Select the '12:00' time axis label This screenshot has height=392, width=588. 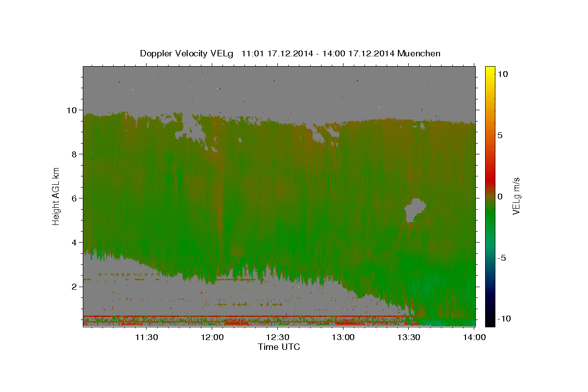(212, 337)
